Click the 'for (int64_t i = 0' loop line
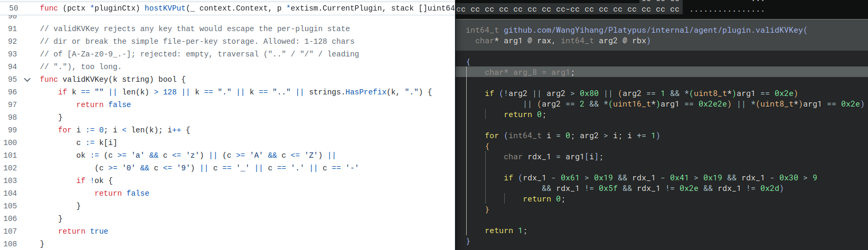Image resolution: width=868 pixels, height=250 pixels. [572, 136]
